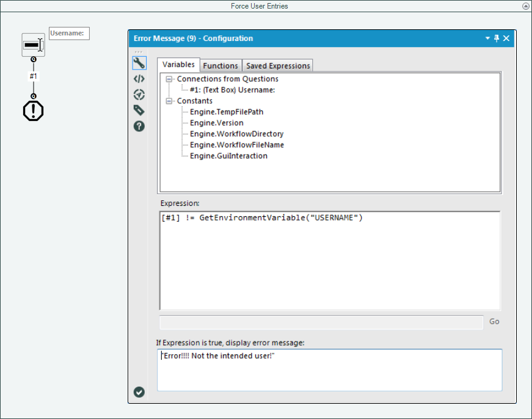Click the 'Constants' tree label
This screenshot has width=532, height=419.
coord(195,101)
